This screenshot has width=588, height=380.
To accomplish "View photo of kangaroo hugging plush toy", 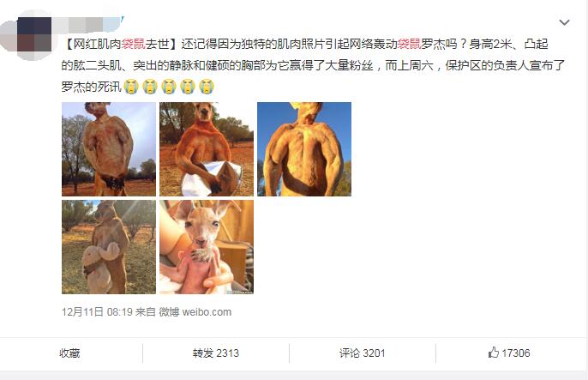I will 109,247.
